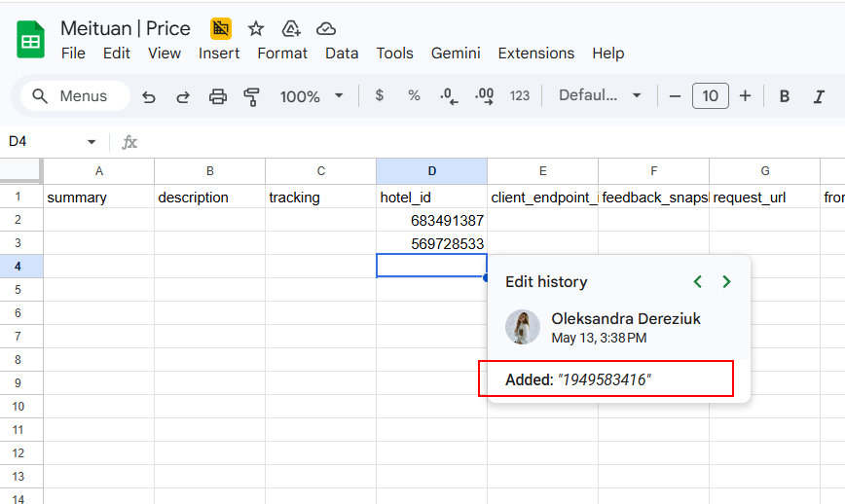The image size is (845, 504).
Task: Activate the paint format tool
Action: (252, 96)
